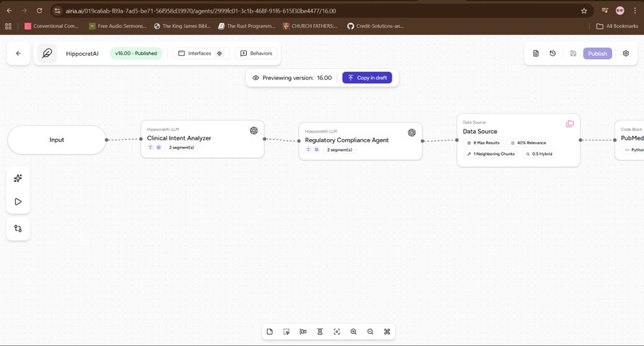
Task: Click the horizontal align layout icon
Action: (303, 332)
